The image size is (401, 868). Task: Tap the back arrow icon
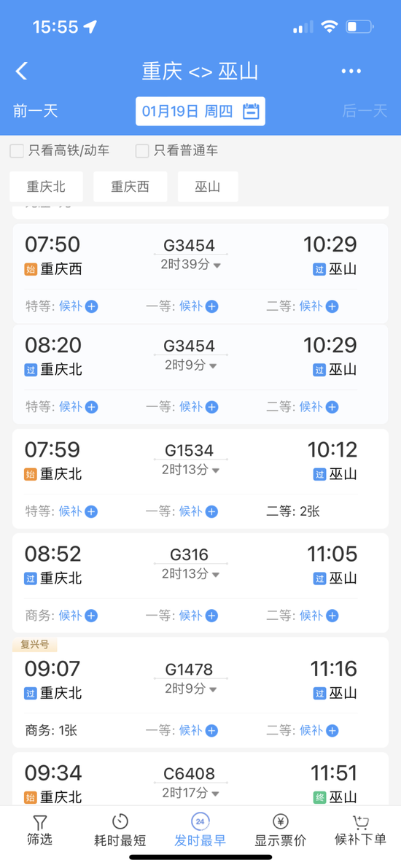[x=21, y=71]
